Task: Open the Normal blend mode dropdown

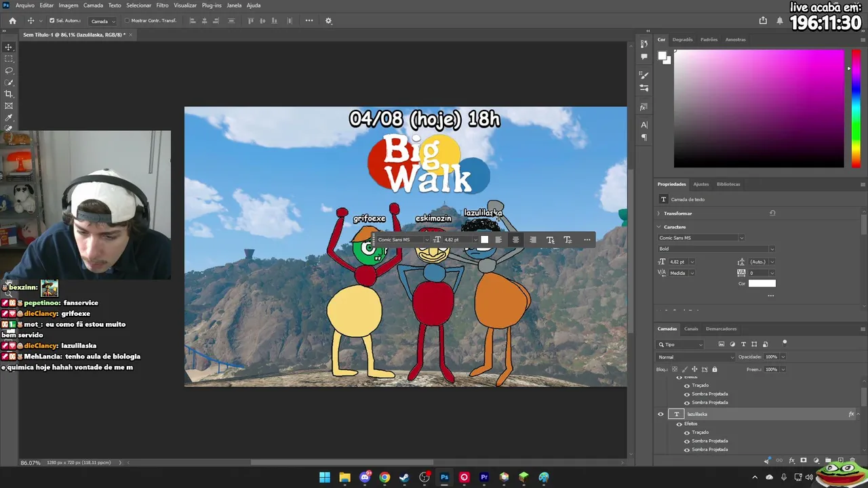Action: 696,357
